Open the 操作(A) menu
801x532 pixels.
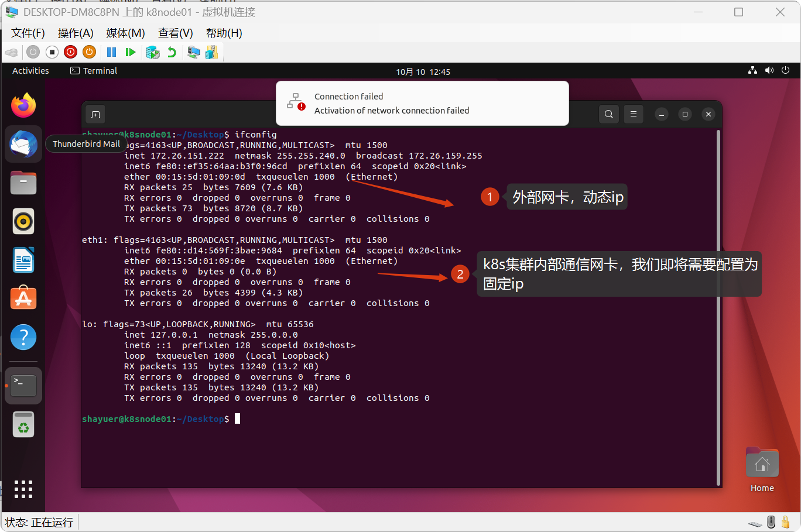click(76, 33)
